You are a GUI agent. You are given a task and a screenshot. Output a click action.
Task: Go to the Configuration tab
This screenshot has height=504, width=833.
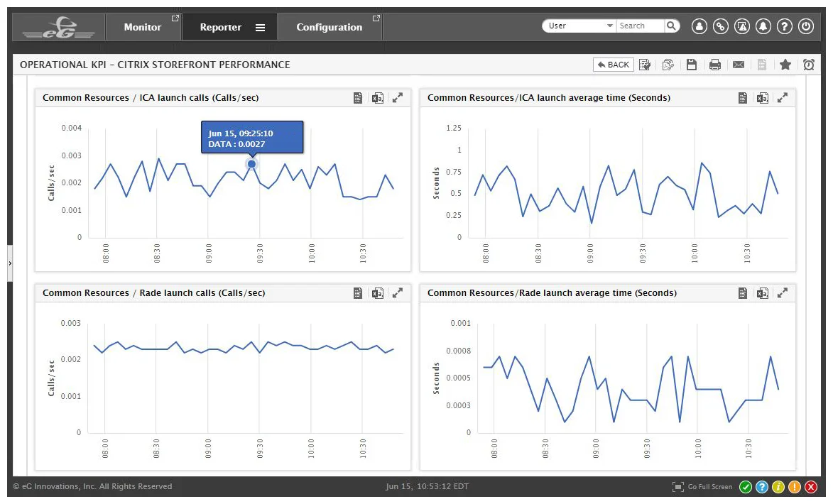[330, 27]
